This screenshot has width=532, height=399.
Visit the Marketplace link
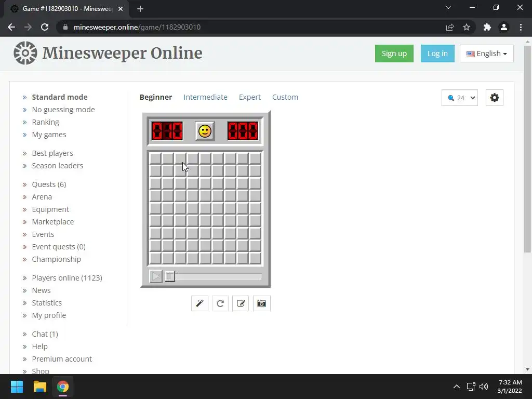(52, 222)
